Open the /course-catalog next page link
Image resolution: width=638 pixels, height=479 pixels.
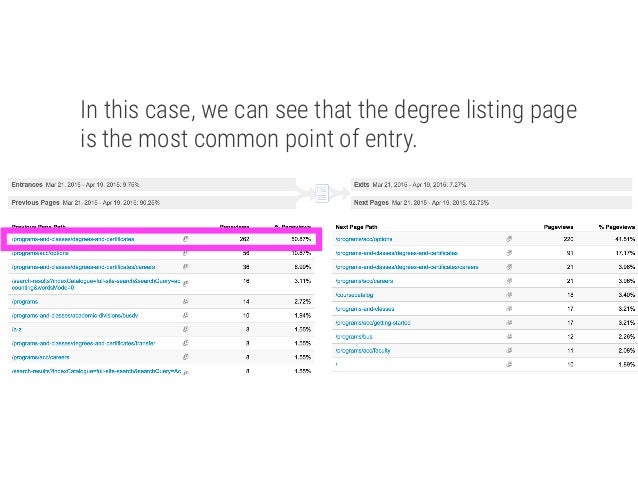tap(354, 295)
